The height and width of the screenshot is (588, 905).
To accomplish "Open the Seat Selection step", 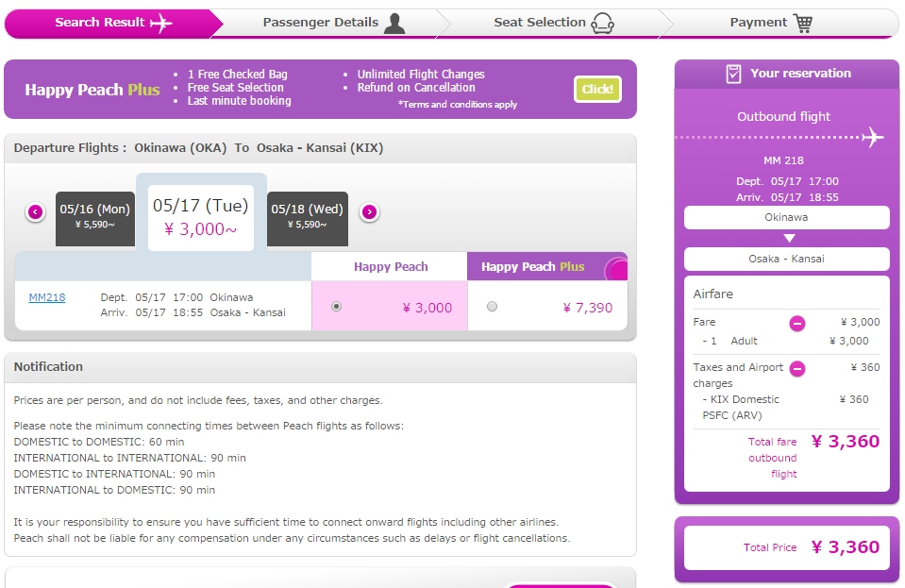I will pos(554,23).
